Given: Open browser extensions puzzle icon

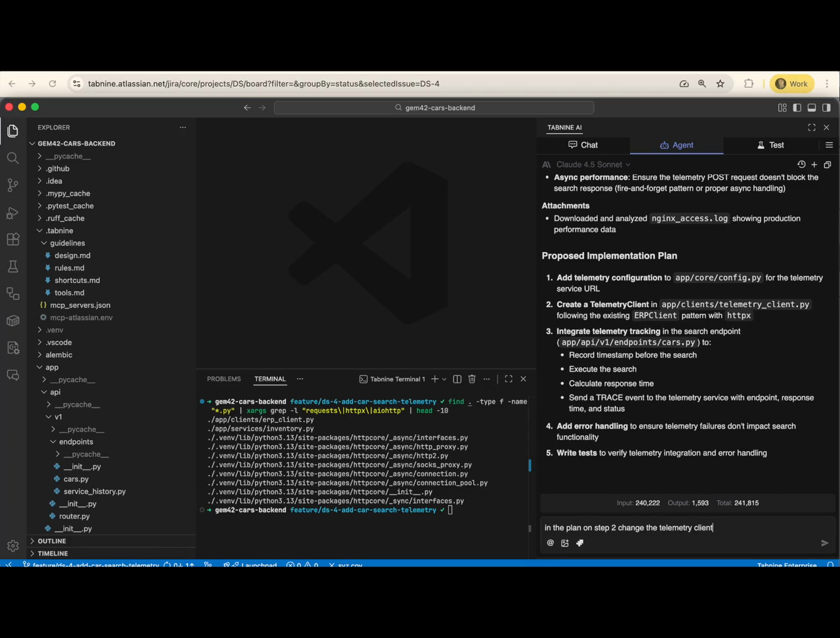Looking at the screenshot, I should click(749, 84).
